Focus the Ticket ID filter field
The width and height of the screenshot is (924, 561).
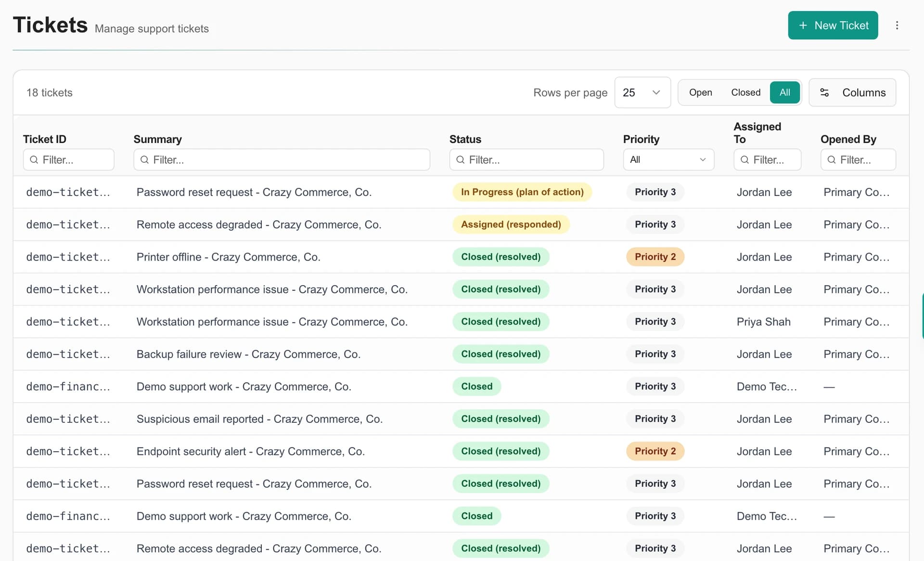click(68, 160)
